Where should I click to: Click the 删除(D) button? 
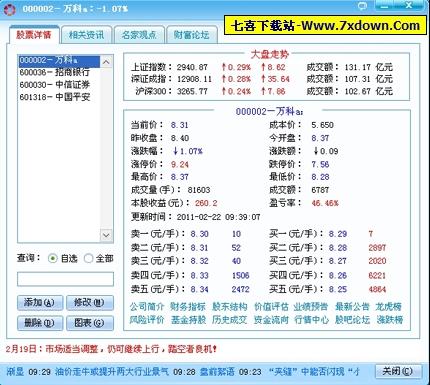coord(40,323)
